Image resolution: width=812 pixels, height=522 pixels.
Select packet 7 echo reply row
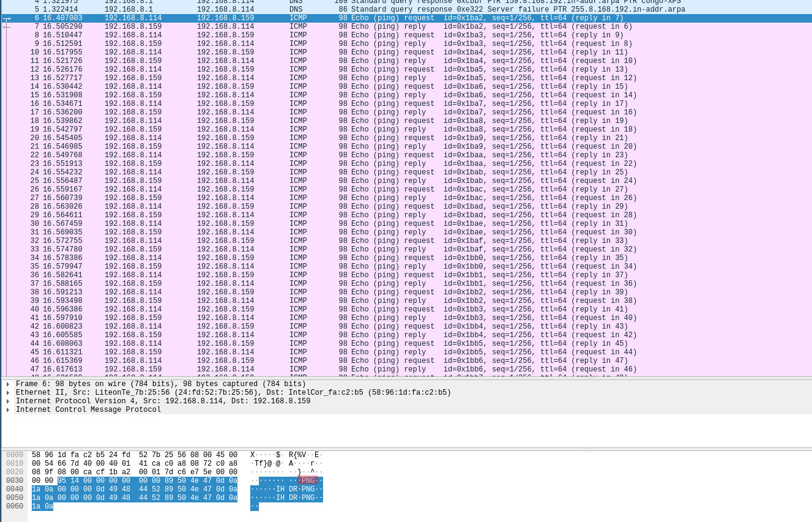[x=367, y=27]
